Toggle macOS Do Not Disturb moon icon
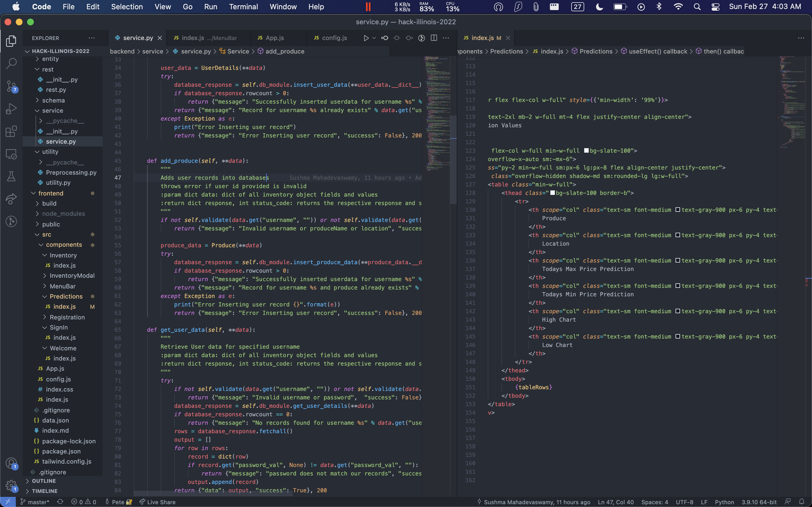This screenshot has height=507, width=812. (x=599, y=7)
